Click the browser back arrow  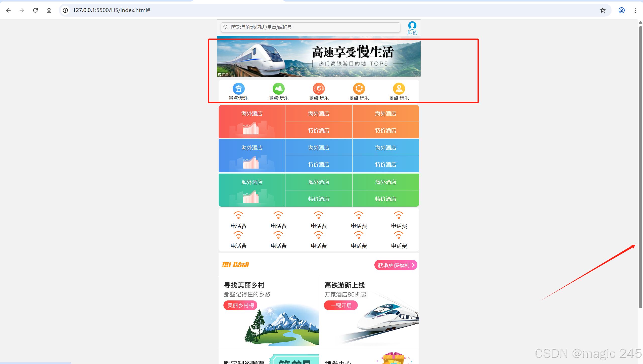8,10
